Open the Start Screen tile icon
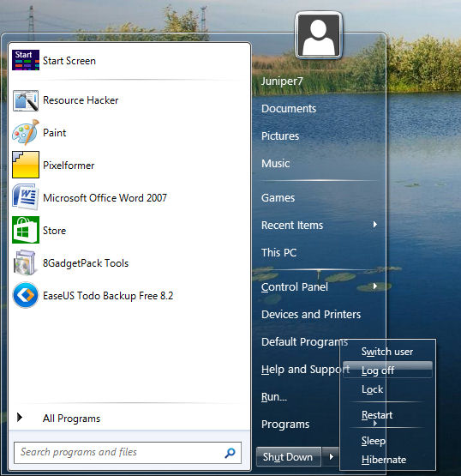Image resolution: width=461 pixels, height=476 pixels. (x=26, y=60)
